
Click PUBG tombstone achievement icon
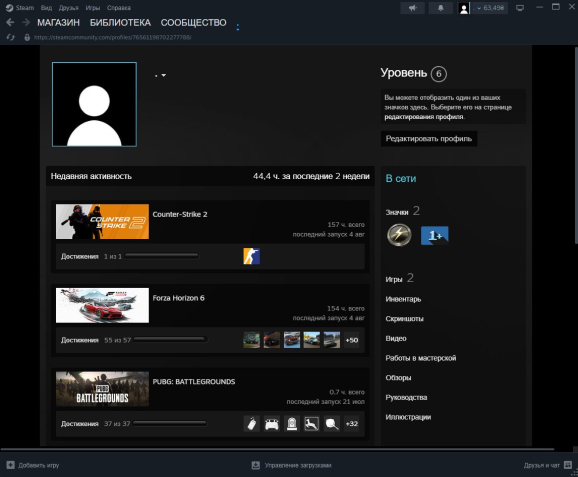pyautogui.click(x=292, y=424)
